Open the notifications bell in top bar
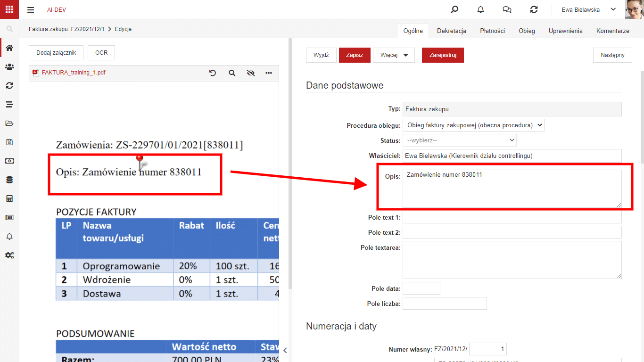This screenshot has width=644, height=362. point(480,9)
